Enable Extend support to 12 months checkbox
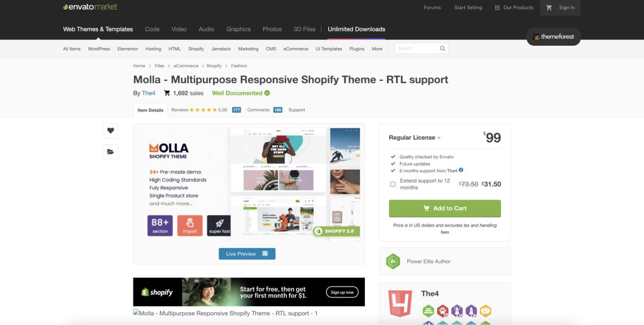This screenshot has width=644, height=325. pyautogui.click(x=393, y=184)
